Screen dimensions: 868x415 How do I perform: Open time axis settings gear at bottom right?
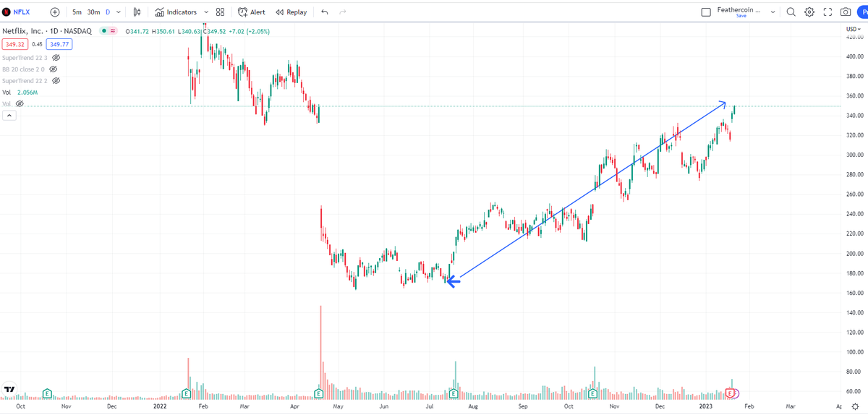[854, 408]
